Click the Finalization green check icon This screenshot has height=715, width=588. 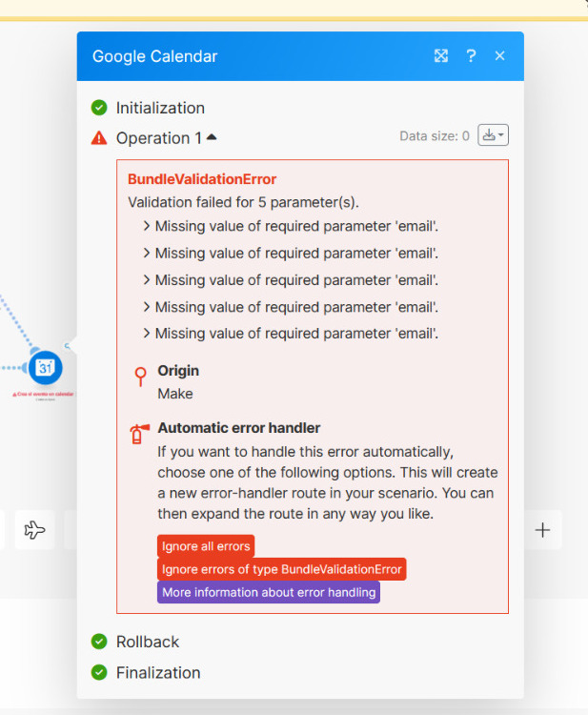click(99, 672)
